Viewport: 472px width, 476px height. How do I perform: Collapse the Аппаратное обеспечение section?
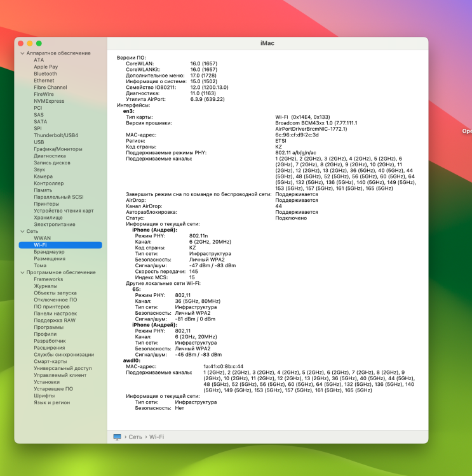[x=22, y=53]
